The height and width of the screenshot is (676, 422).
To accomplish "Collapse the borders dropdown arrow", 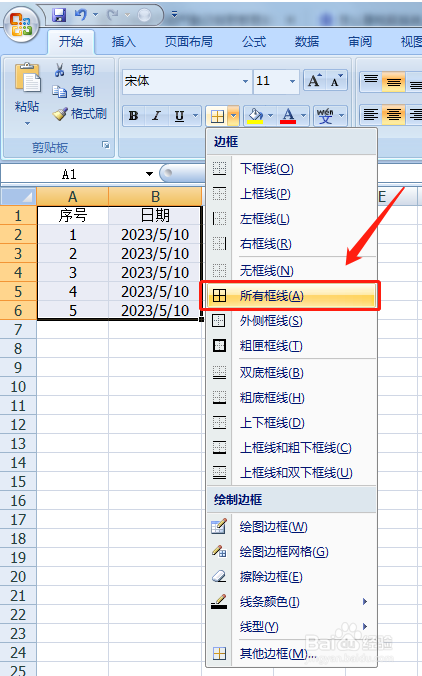I will pos(233,116).
